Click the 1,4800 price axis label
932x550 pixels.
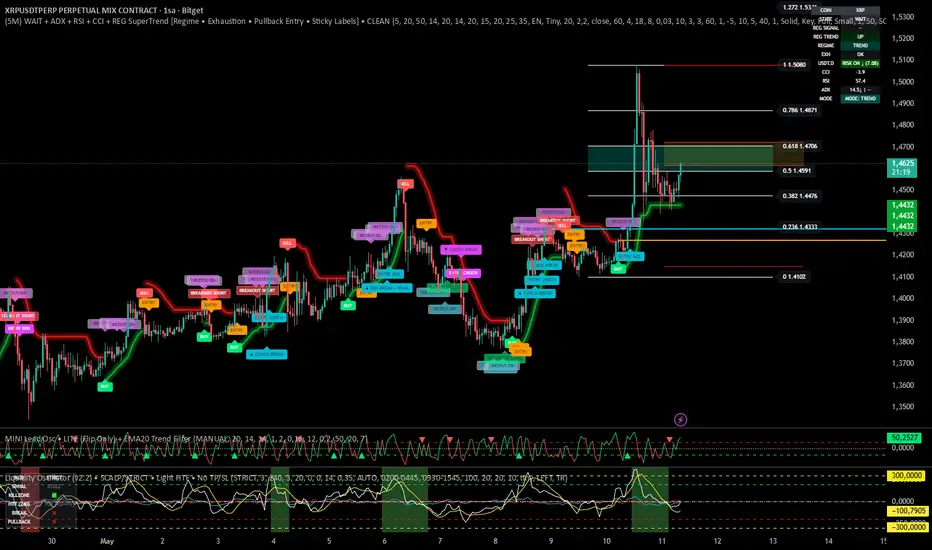click(x=903, y=125)
